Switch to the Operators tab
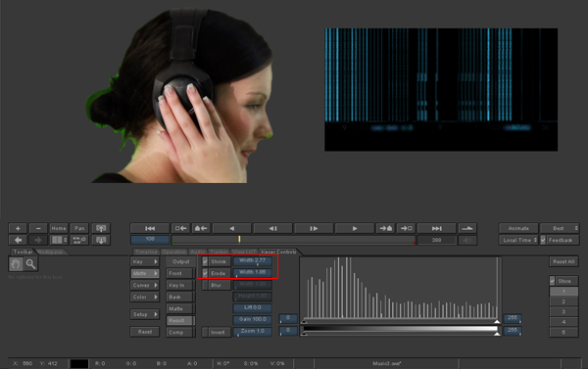588x369 pixels. [x=174, y=252]
